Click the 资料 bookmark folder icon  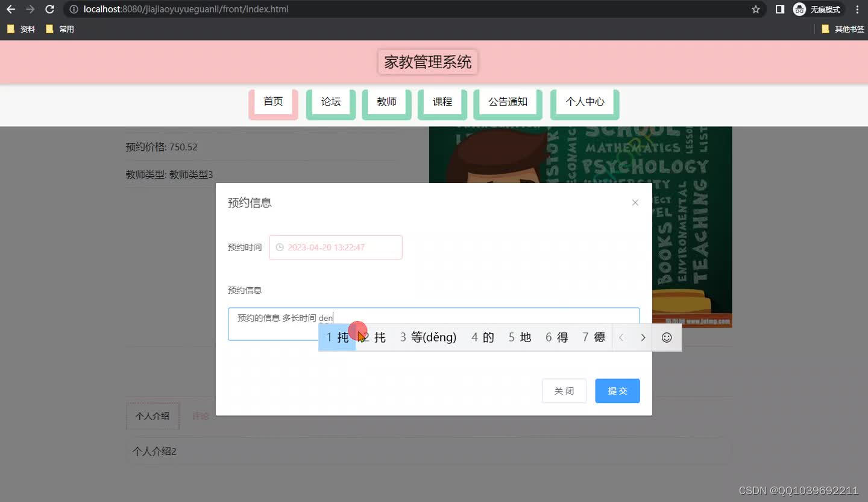pos(10,28)
